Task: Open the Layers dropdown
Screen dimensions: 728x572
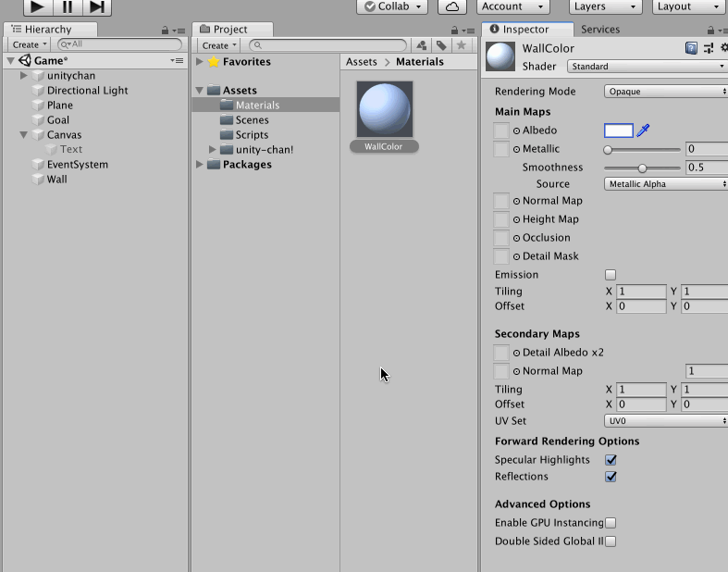Action: coord(605,6)
